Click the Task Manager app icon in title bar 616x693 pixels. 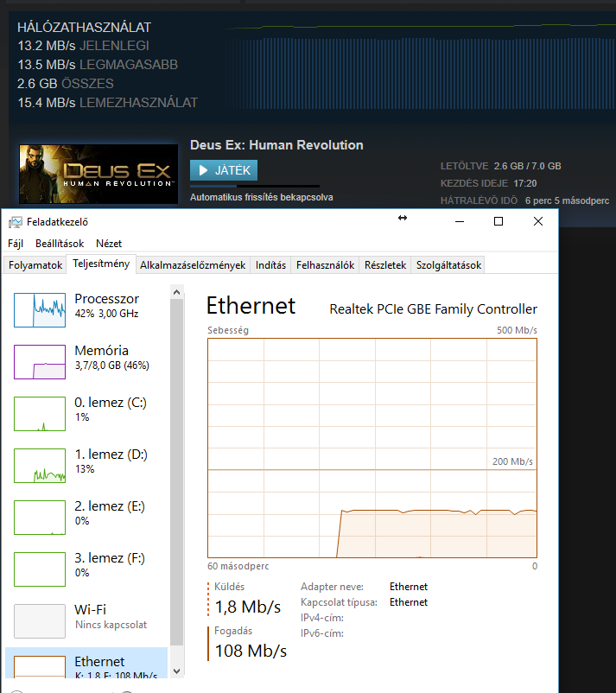[x=15, y=222]
